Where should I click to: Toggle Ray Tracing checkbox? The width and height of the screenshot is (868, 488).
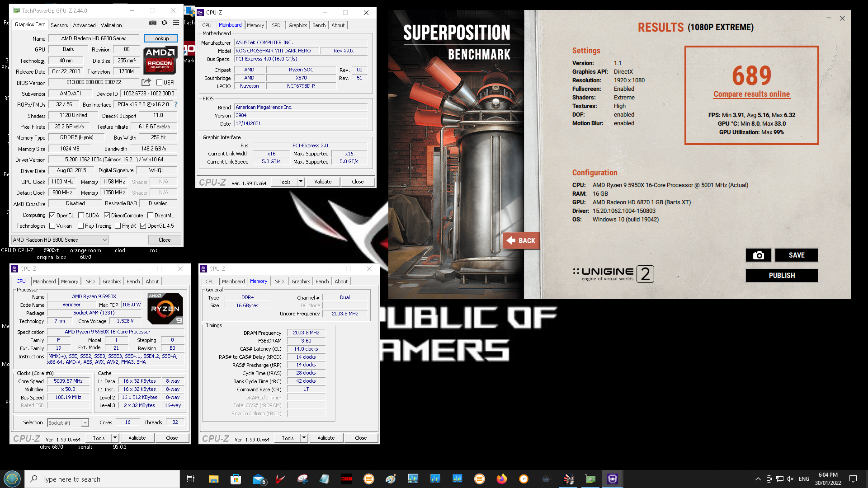(80, 226)
